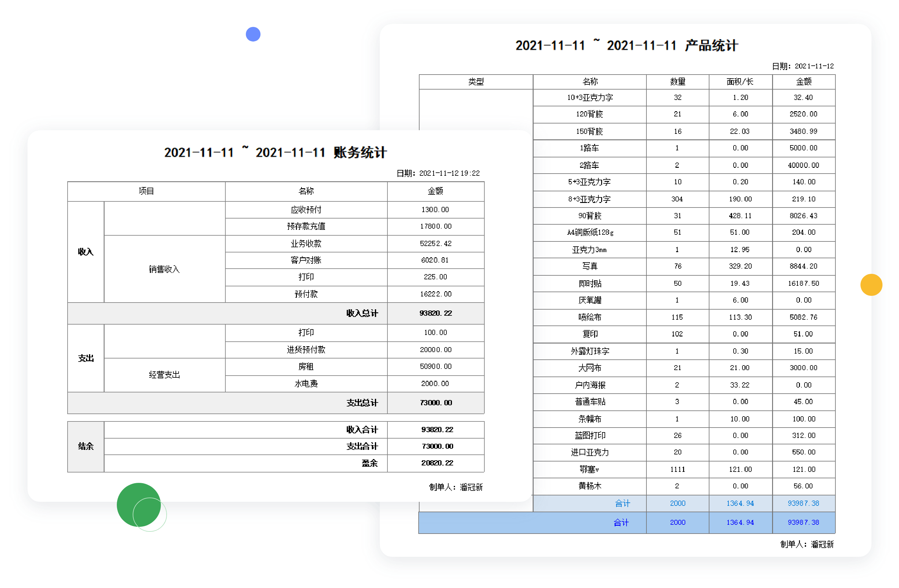The height and width of the screenshot is (588, 899).
Task: Select amount 52252.42 in income table
Action: pyautogui.click(x=435, y=244)
